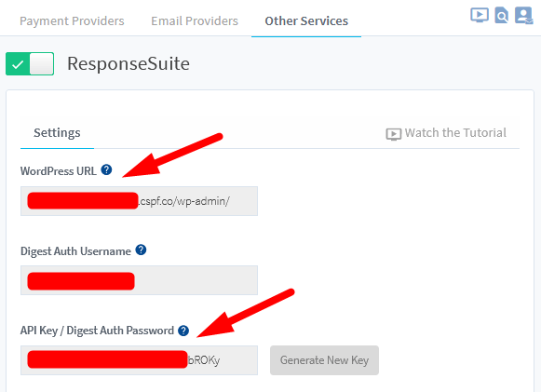Click the WordPress URL label
541x392 pixels.
pyautogui.click(x=59, y=171)
